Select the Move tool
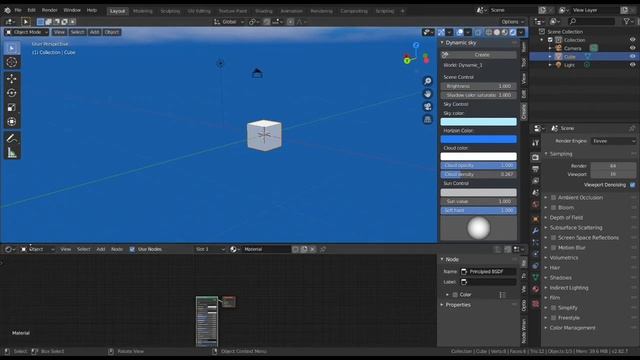The image size is (640, 360). click(12, 78)
